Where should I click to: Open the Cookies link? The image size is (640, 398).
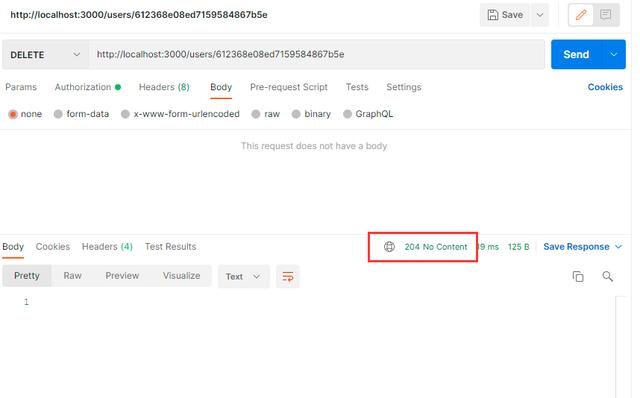tap(605, 87)
